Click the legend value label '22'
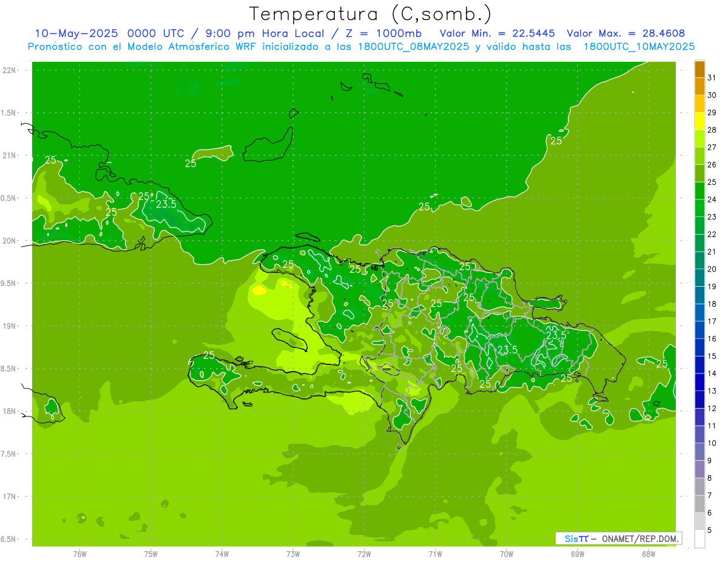The image size is (728, 562). coord(712,234)
